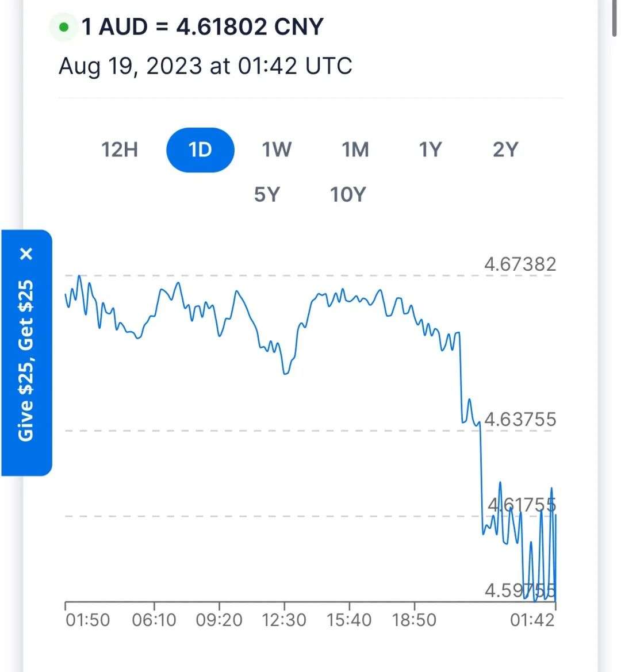Switch chart to 1W range

(277, 150)
